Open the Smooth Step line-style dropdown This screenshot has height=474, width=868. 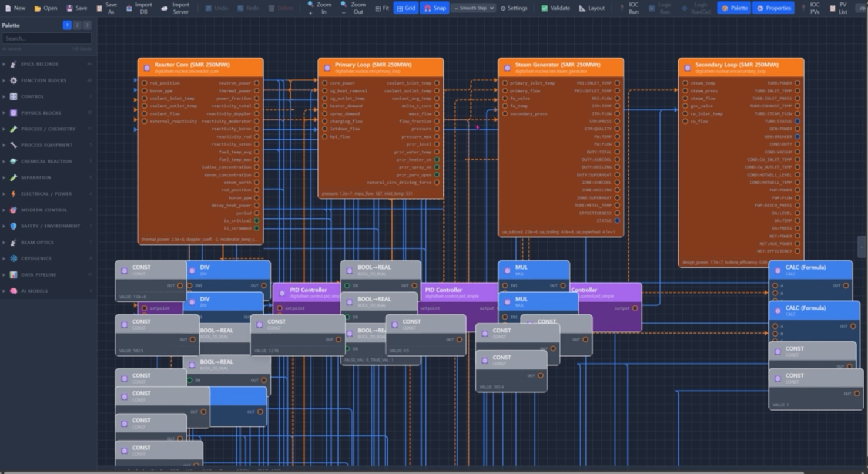474,8
